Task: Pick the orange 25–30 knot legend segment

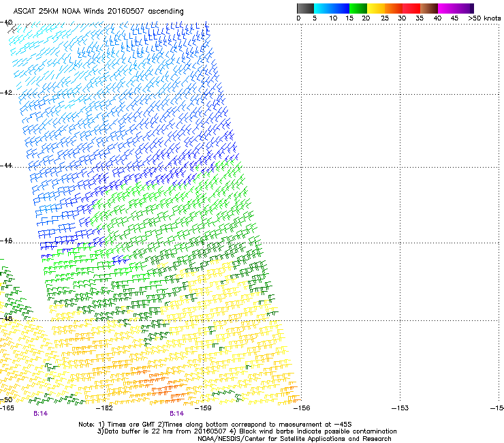Action: pyautogui.click(x=394, y=8)
